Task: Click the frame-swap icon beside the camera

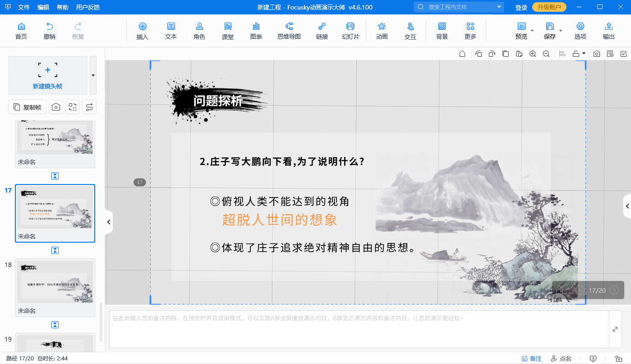Action: 73,107
